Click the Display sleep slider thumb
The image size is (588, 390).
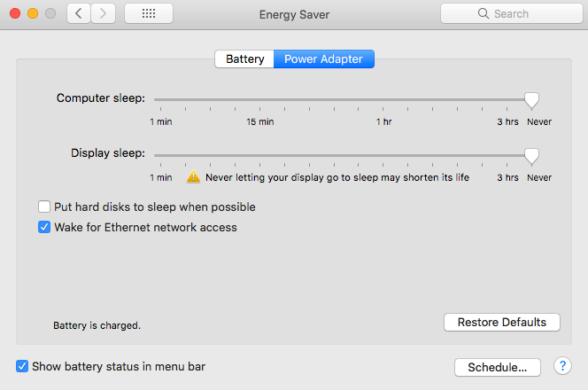click(x=531, y=155)
